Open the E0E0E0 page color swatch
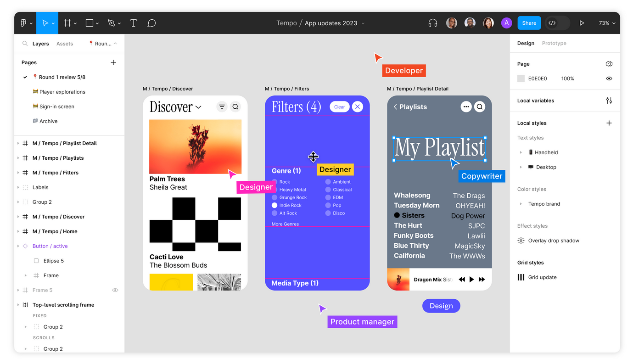633x364 pixels. pyautogui.click(x=521, y=78)
